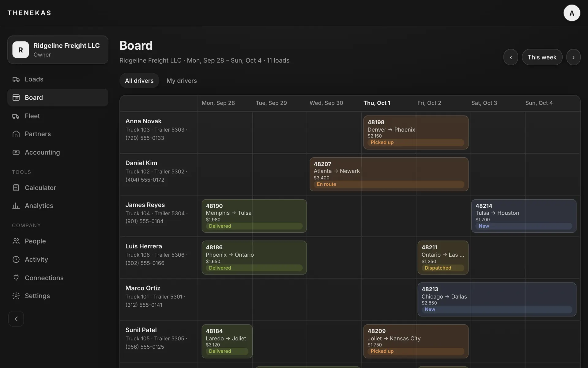This screenshot has height=368, width=588.
Task: Click driver name Sunil Patel
Action: pos(141,330)
